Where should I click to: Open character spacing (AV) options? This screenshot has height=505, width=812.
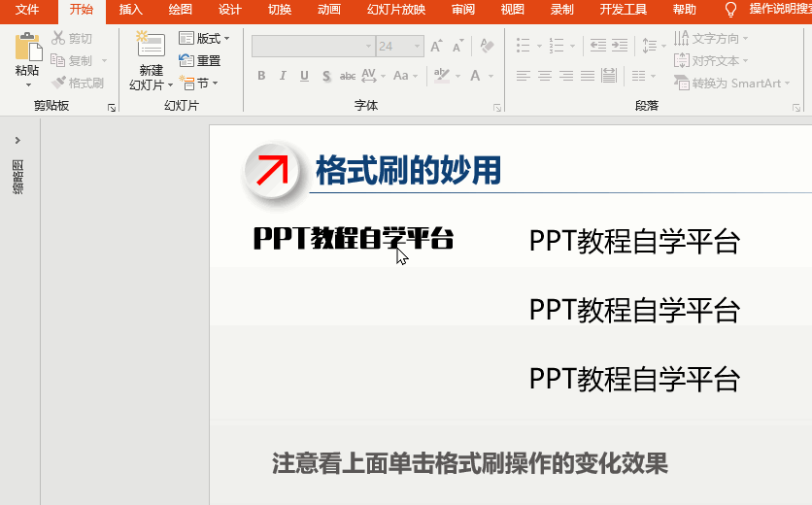point(373,76)
